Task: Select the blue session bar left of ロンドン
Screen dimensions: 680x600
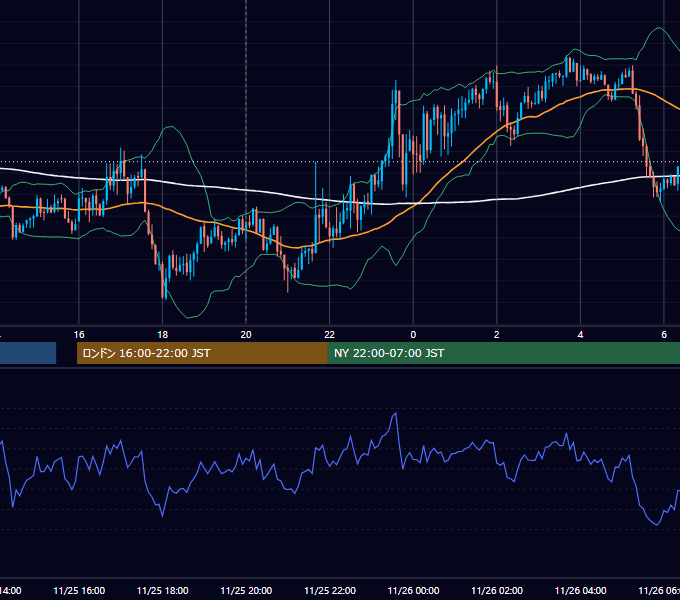Action: click(x=28, y=353)
